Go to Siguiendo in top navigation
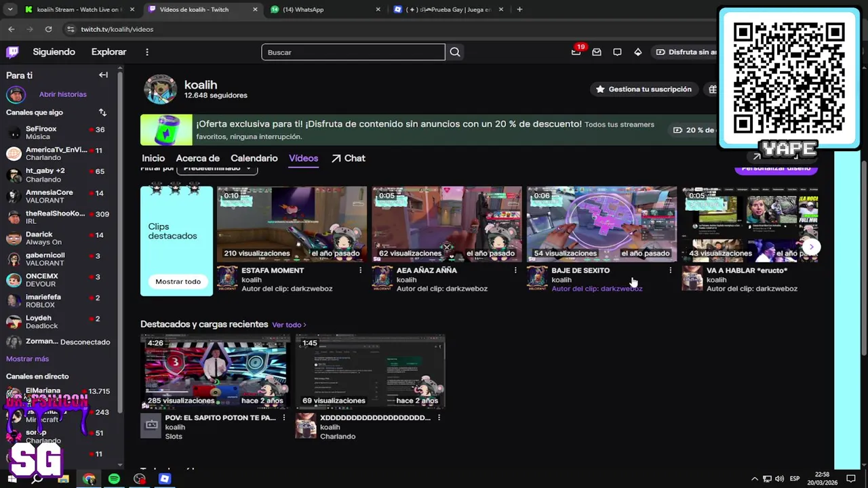Screen dimensions: 868x488 54,52
